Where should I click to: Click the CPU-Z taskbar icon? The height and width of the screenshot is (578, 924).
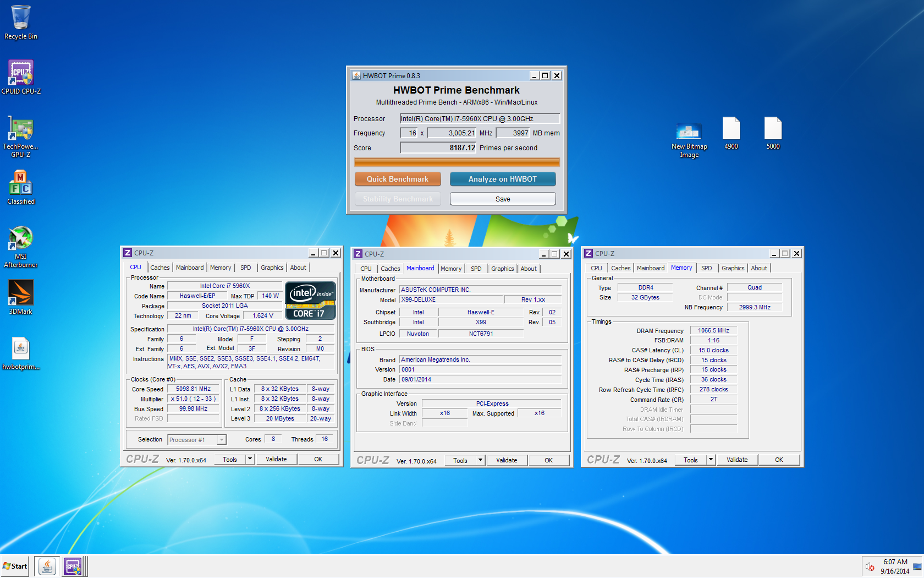point(73,566)
